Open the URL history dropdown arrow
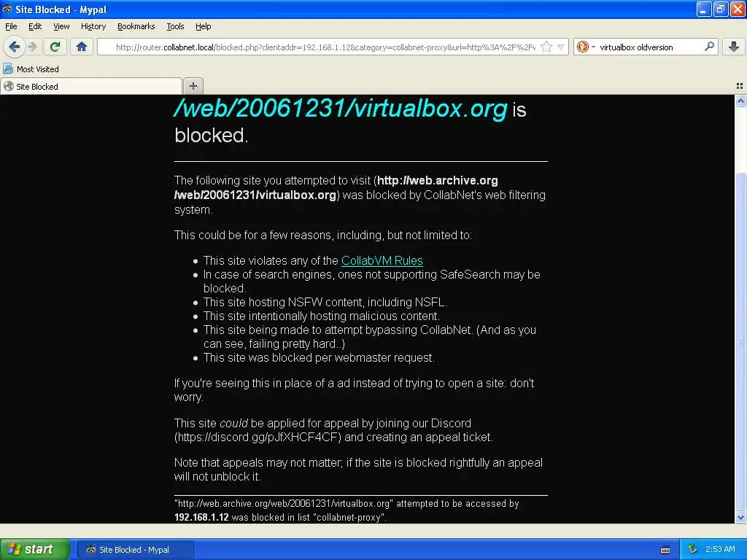 click(561, 47)
